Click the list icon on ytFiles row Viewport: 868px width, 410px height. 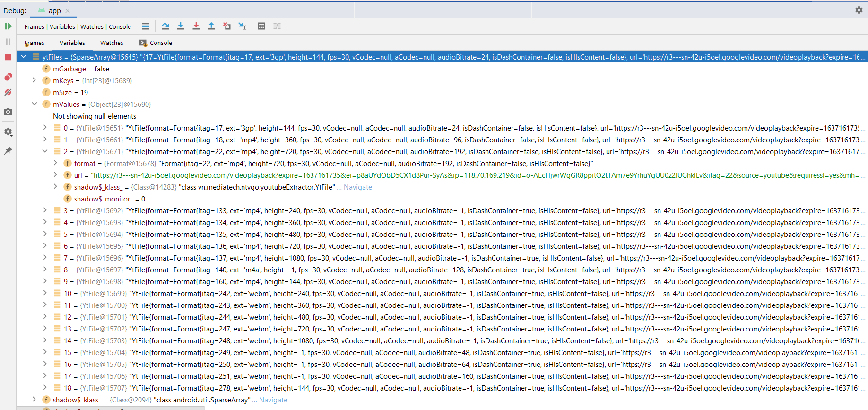coord(35,57)
